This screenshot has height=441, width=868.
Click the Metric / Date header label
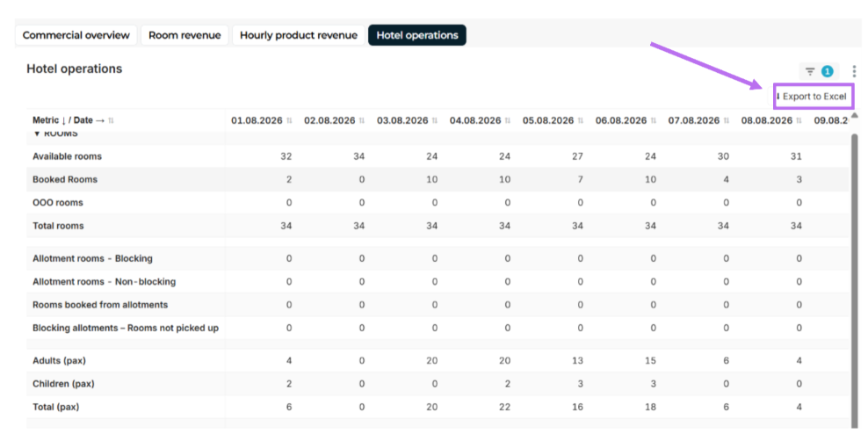pyautogui.click(x=69, y=120)
